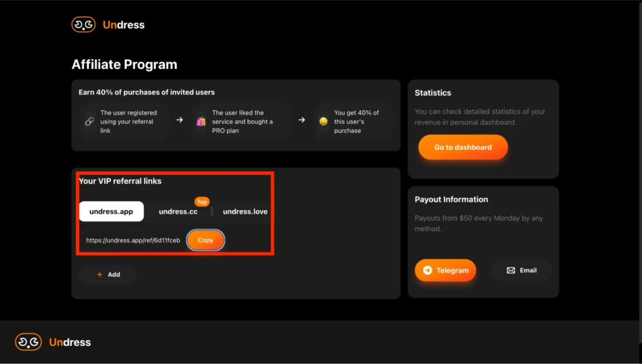This screenshot has height=364, width=642.
Task: Click the Affiliate Program heading
Action: 125,64
